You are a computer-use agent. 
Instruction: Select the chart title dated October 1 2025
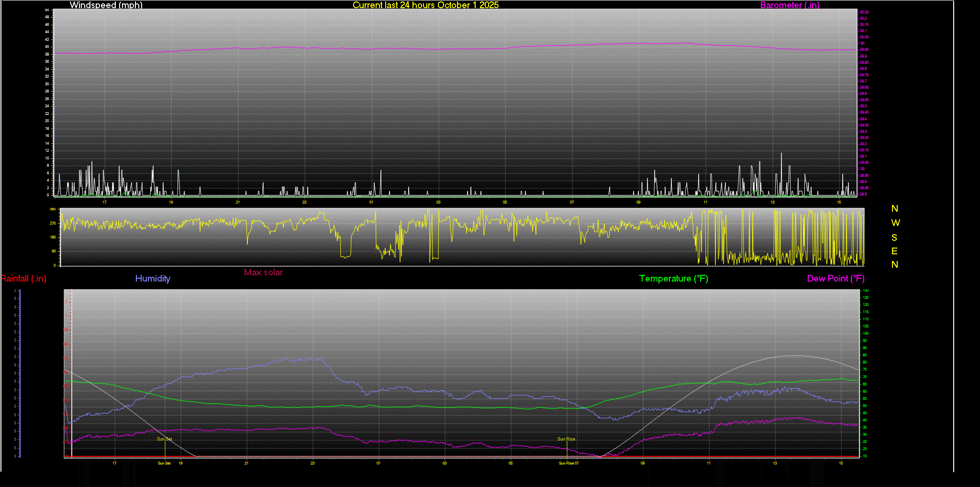[x=425, y=5]
